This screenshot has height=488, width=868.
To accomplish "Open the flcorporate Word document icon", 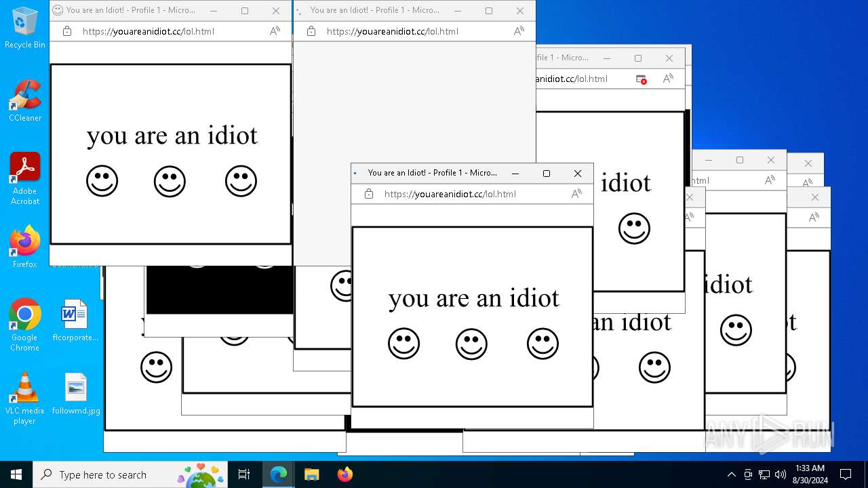I will click(x=75, y=321).
